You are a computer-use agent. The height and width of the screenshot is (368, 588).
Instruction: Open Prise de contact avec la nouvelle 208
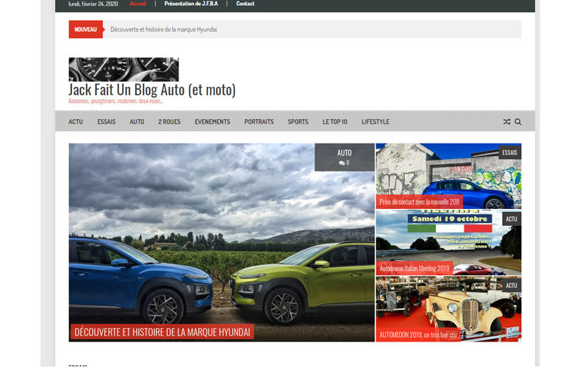(419, 202)
